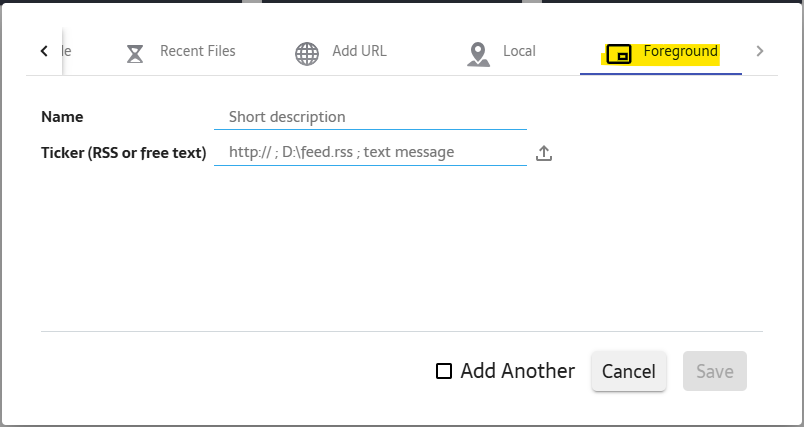Click the greyed-out Save button
The width and height of the screenshot is (804, 427).
point(714,372)
